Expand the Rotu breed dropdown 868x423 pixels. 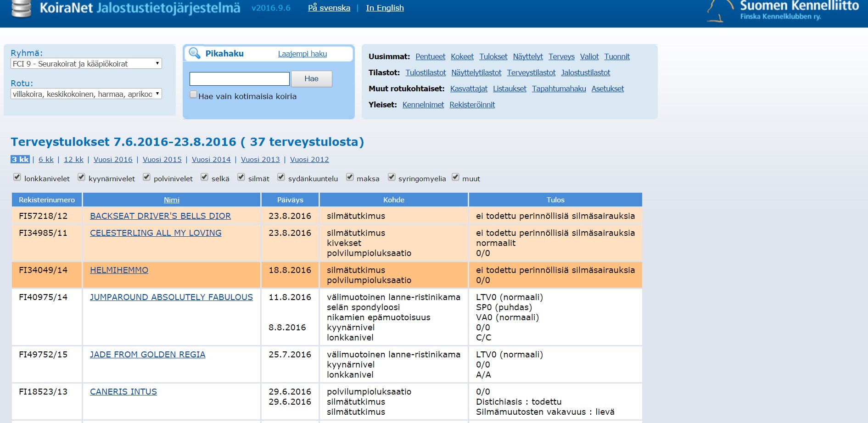click(86, 94)
